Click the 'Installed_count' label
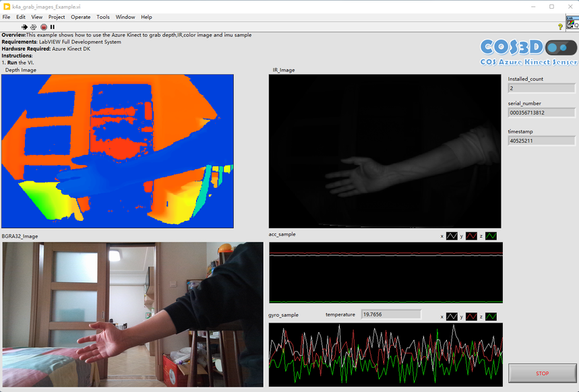This screenshot has height=392, width=579. (x=526, y=79)
